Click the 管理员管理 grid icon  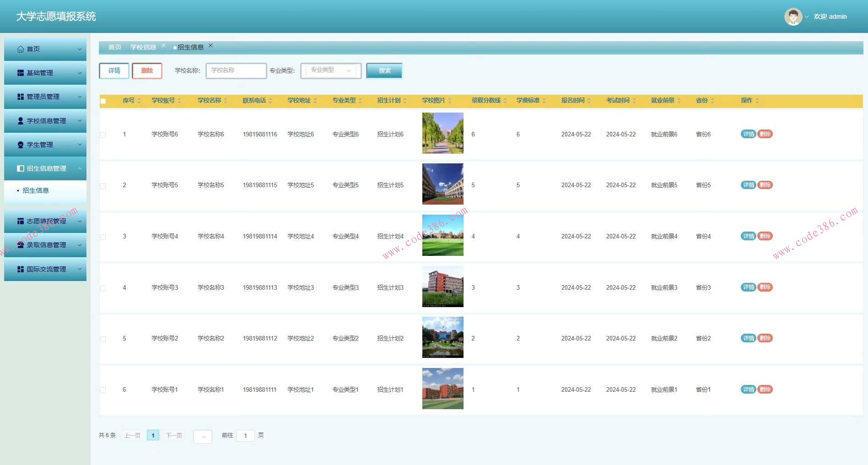[x=20, y=97]
